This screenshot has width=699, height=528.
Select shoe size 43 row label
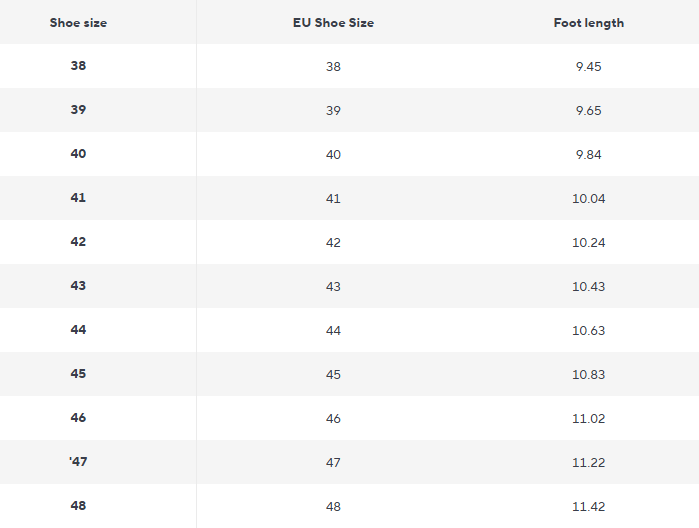coord(78,286)
